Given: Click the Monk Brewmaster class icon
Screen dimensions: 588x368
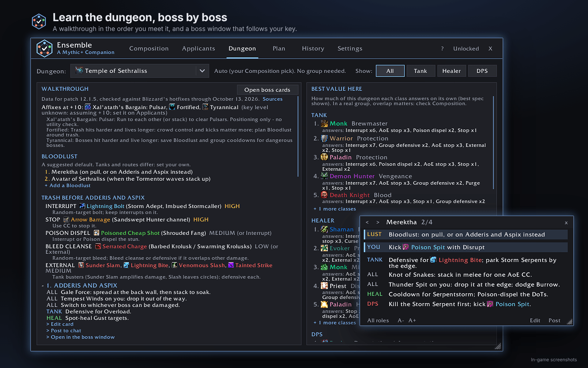Looking at the screenshot, I should pos(324,123).
